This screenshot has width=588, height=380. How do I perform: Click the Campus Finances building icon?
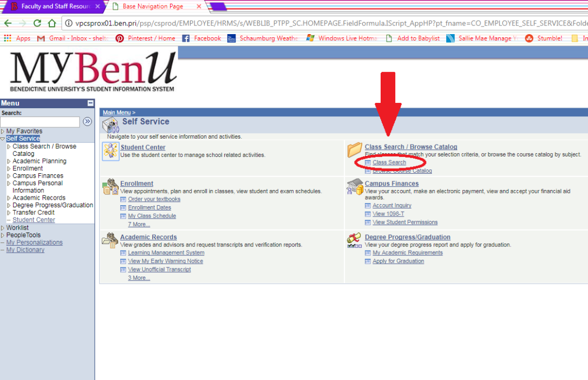point(355,187)
